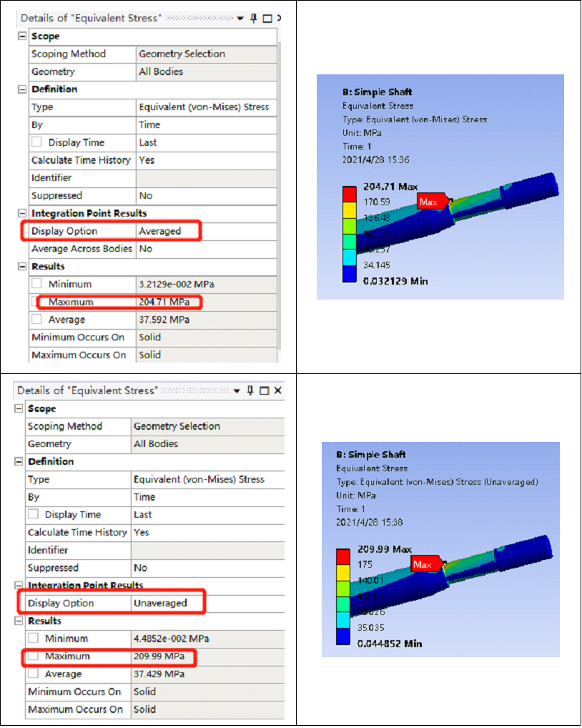Check Average box beside 37.592 MPa
Viewport: 582px width, 728px height.
[x=36, y=320]
